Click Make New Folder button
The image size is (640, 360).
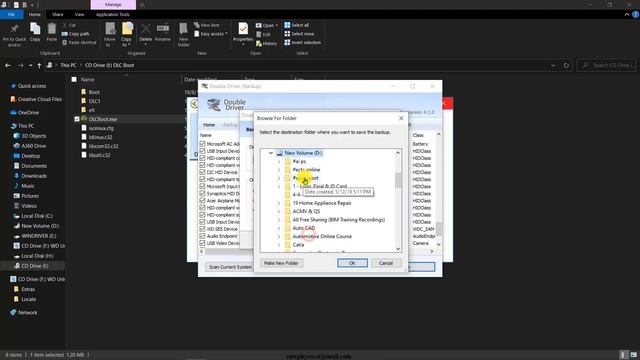click(x=281, y=263)
